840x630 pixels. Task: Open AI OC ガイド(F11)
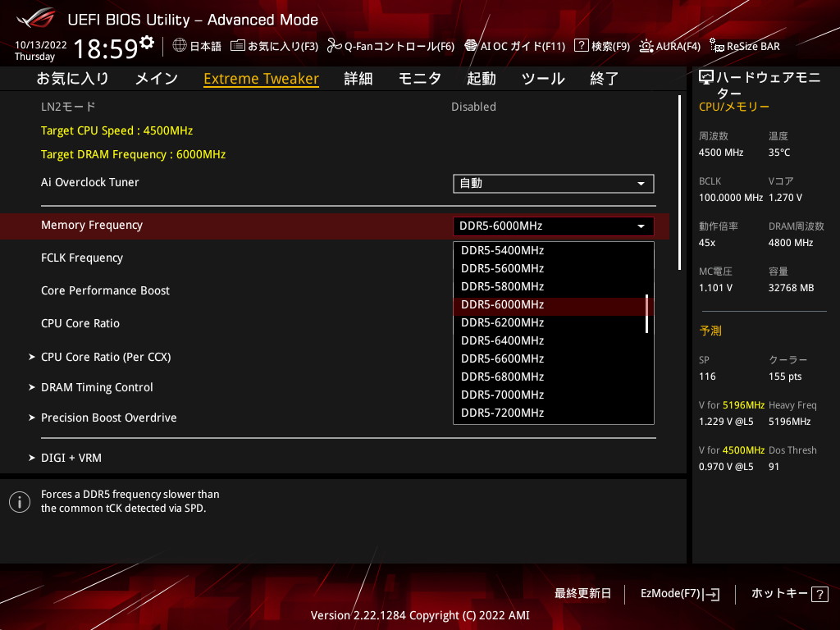point(515,46)
